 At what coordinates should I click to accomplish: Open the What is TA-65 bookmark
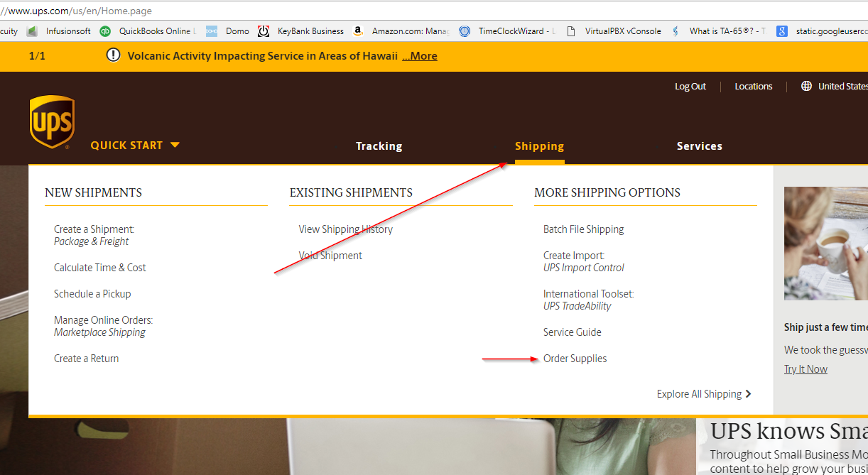pyautogui.click(x=719, y=31)
